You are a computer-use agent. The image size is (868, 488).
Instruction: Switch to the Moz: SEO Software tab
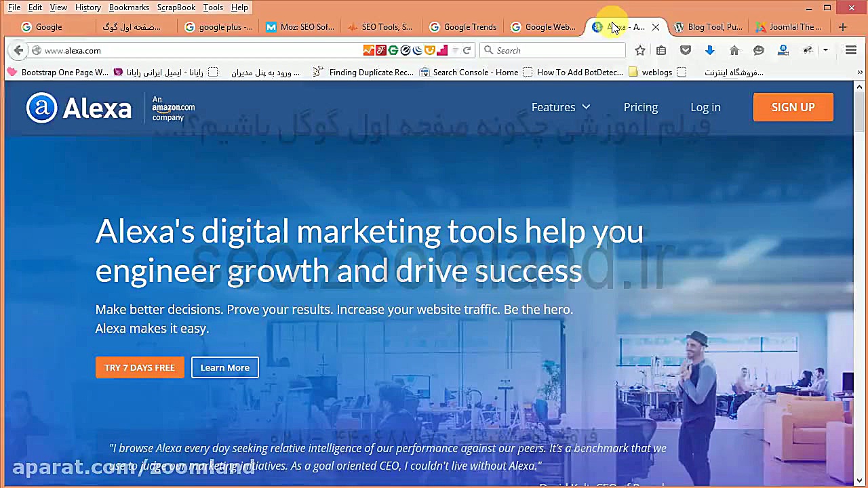(x=300, y=27)
